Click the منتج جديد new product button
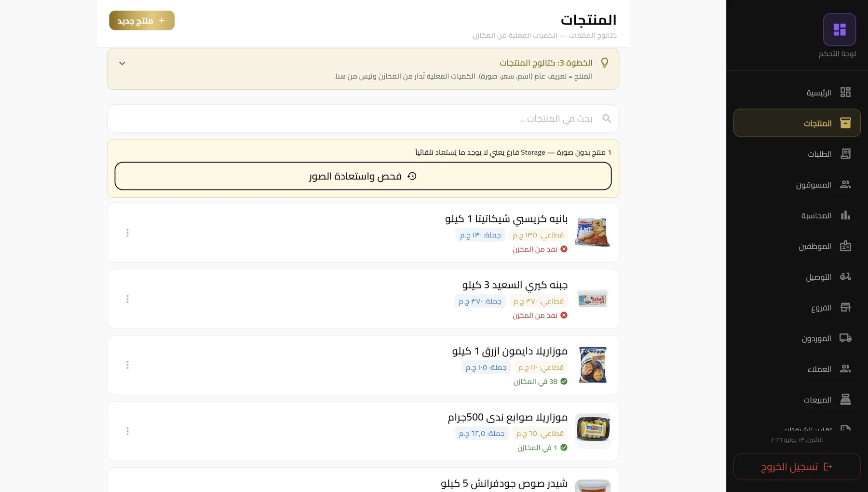Viewport: 868px width, 492px height. [142, 20]
